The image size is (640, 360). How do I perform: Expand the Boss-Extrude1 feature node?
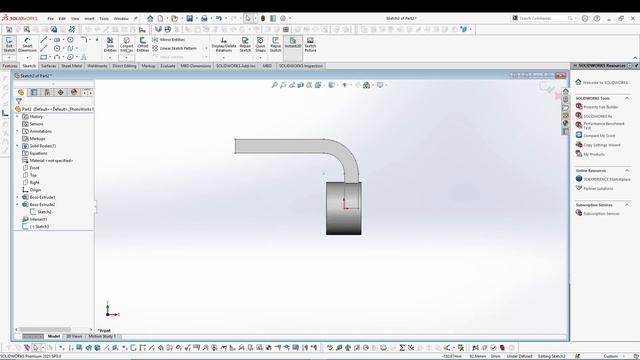[x=18, y=197]
